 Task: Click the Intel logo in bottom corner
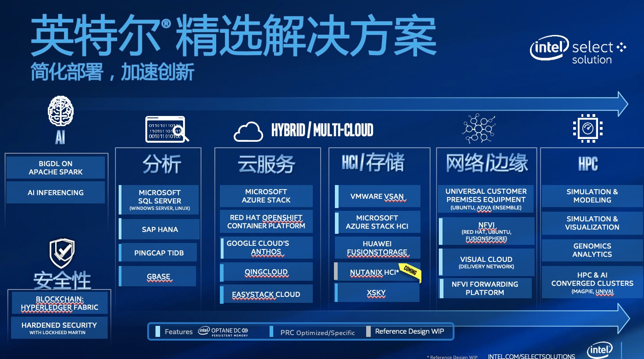pos(600,350)
